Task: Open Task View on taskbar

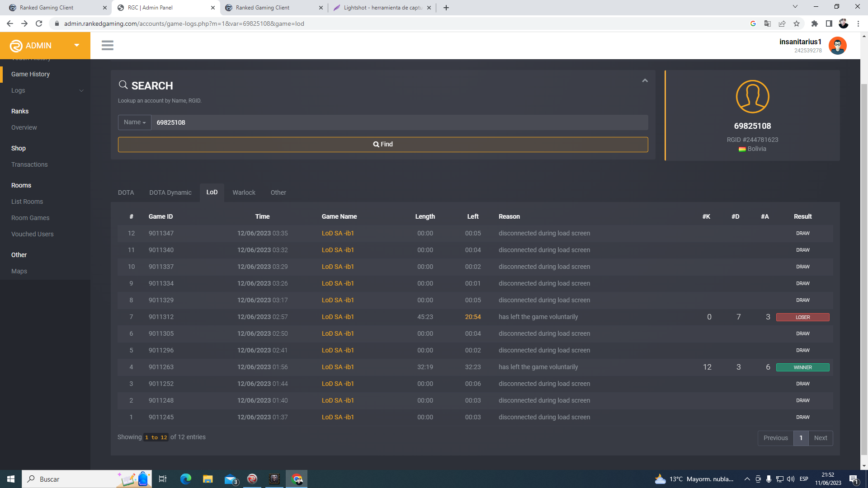Action: pos(163,479)
